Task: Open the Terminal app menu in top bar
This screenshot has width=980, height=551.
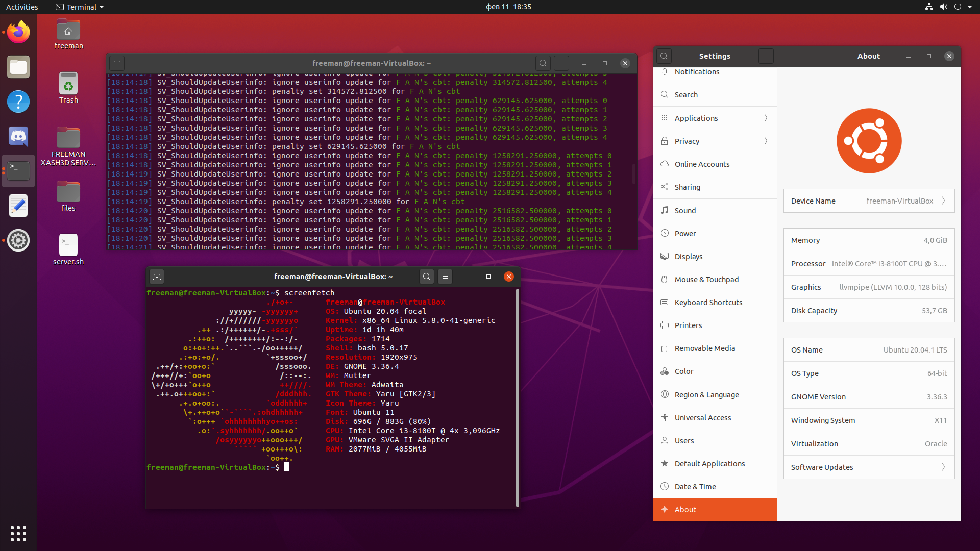Action: [x=80, y=7]
